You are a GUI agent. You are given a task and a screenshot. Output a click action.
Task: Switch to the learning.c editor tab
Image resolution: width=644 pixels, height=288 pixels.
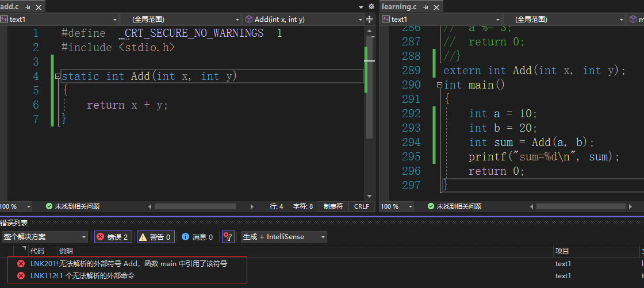click(x=399, y=6)
